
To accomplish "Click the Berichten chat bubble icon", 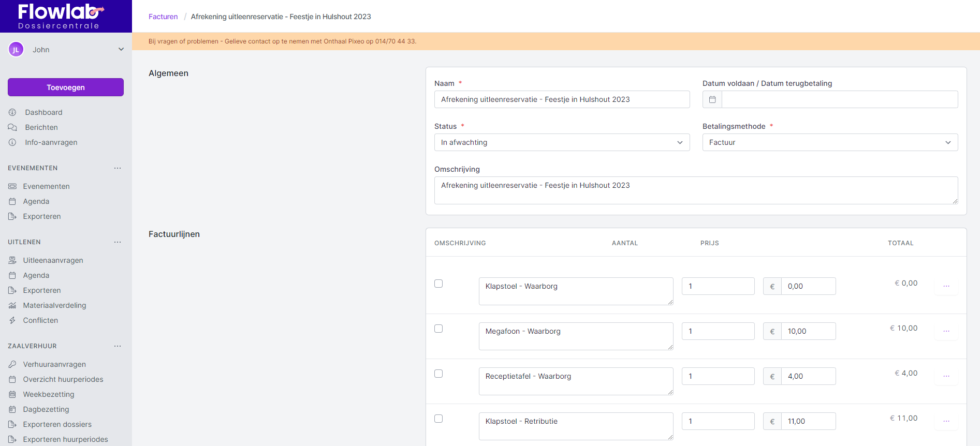I will (12, 127).
